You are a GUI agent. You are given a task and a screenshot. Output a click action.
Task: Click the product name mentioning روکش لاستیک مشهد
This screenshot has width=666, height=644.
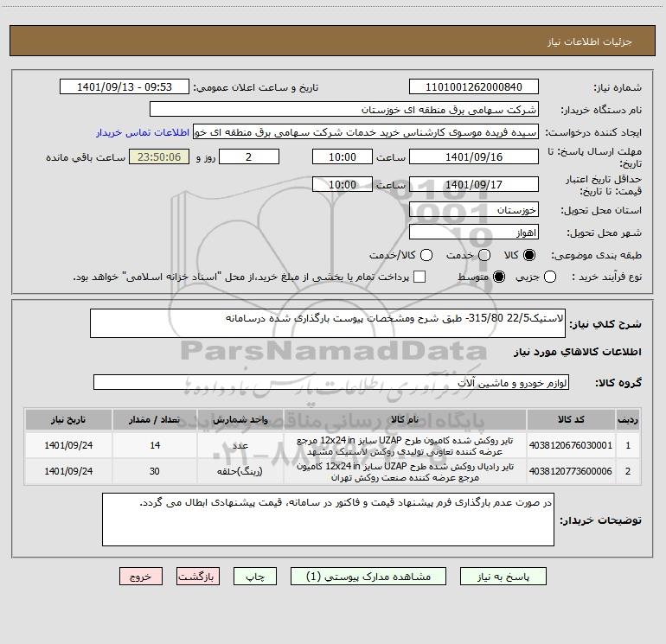click(x=405, y=446)
